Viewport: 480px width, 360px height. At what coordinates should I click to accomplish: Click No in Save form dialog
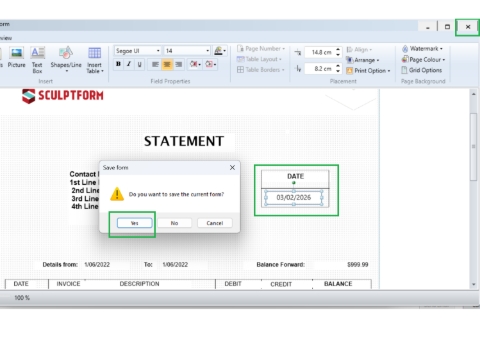pos(174,223)
